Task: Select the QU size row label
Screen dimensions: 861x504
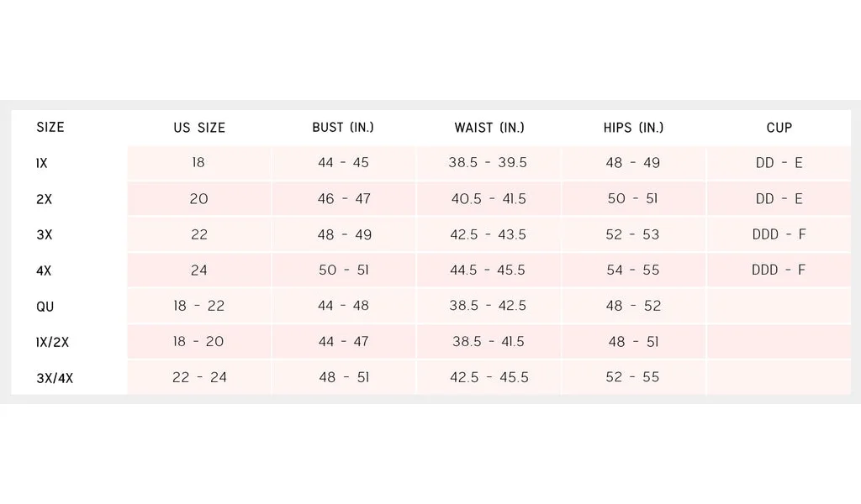Action: [x=45, y=307]
